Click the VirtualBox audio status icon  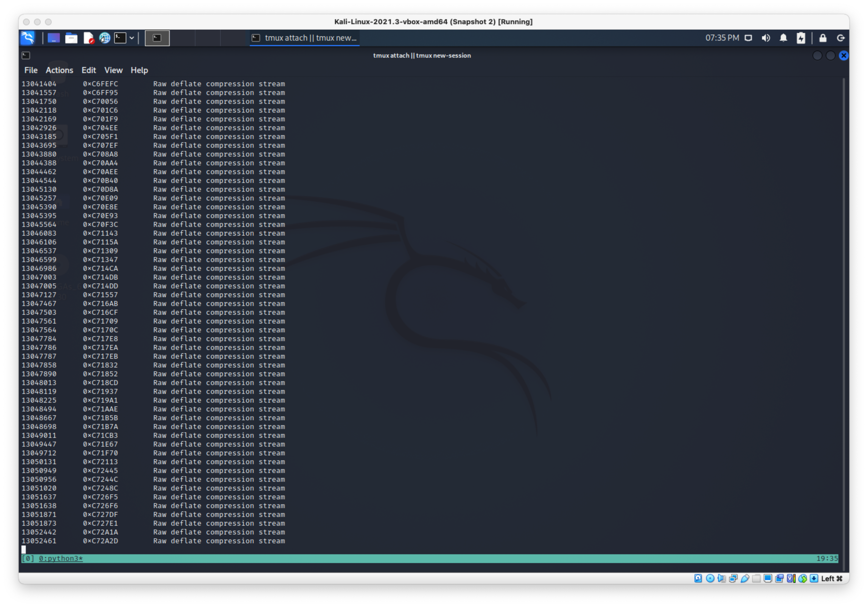721,578
